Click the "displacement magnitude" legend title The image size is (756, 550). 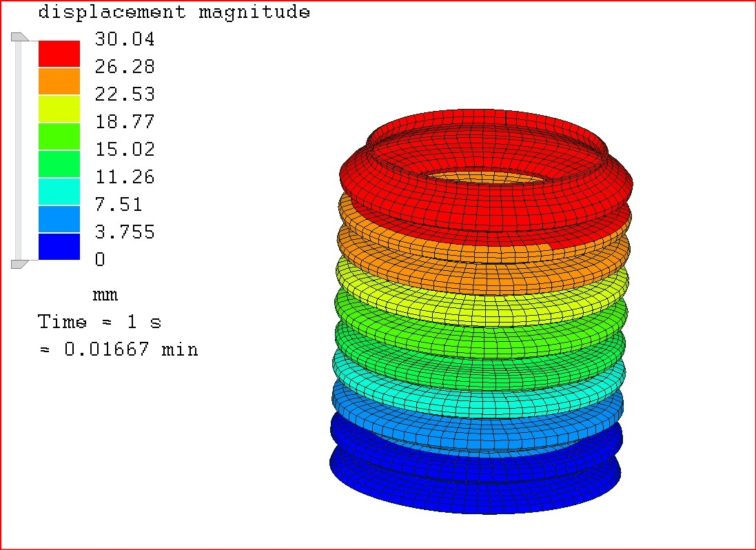(x=174, y=12)
